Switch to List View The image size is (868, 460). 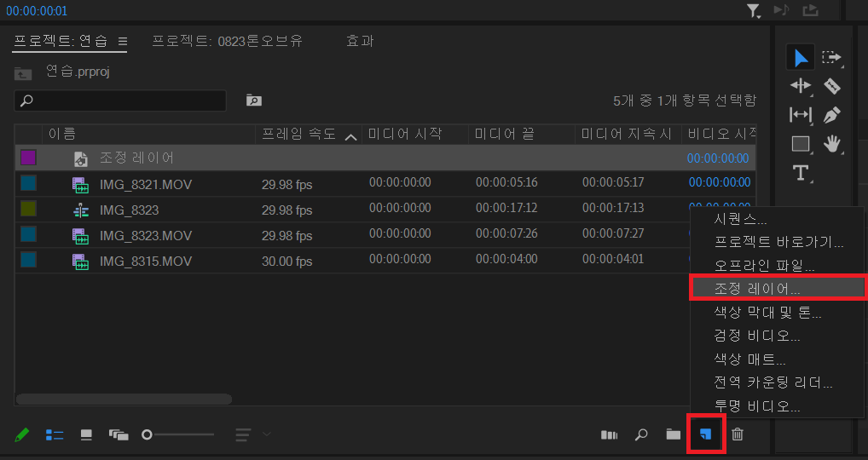[x=55, y=435]
